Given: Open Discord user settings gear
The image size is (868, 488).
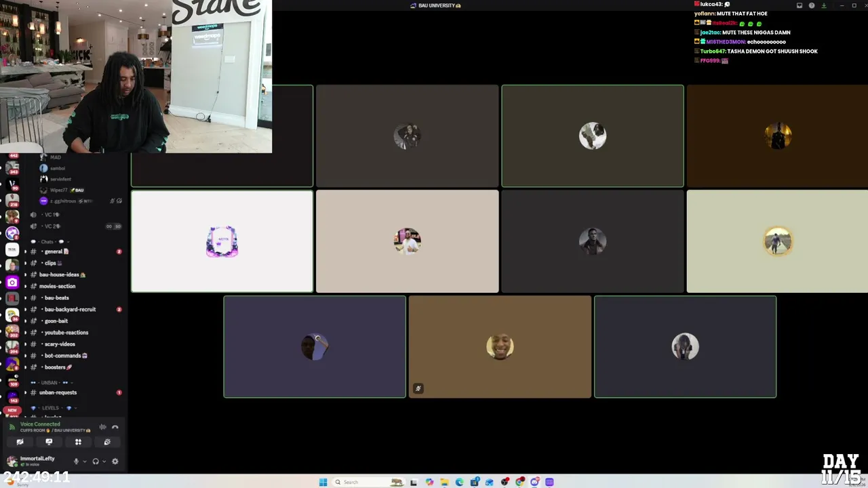Looking at the screenshot, I should 115,462.
